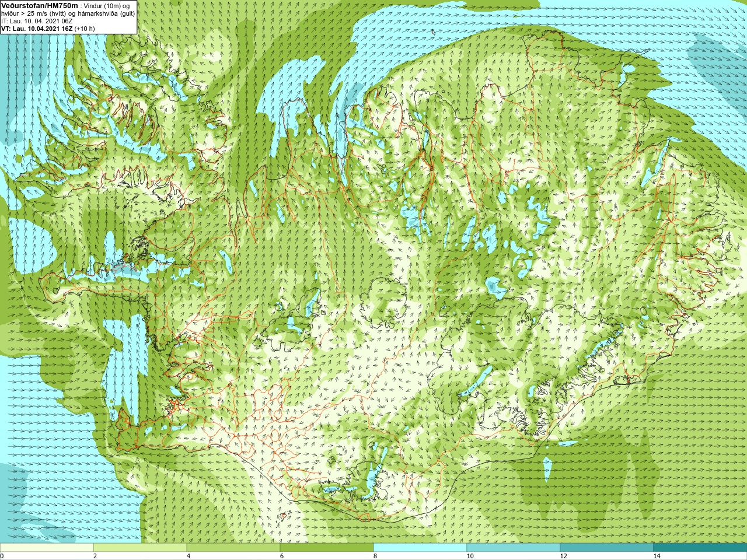
Task: Click the medium green 4–6 m/s legend swatch
Action: coord(233,547)
